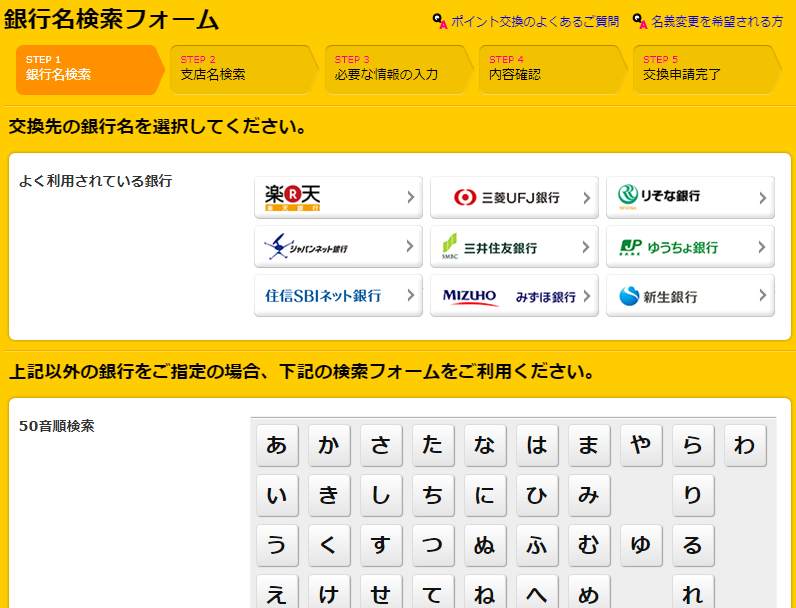Click the ち kana key
The height and width of the screenshot is (608, 796).
point(433,495)
